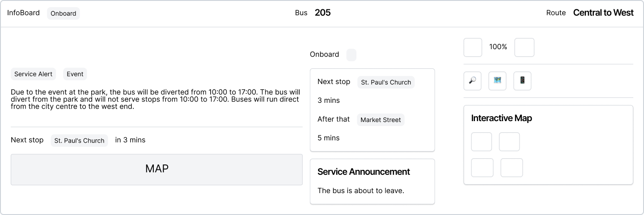Click the Onboard badge beside InfoBoard
Viewport: 644px width, 215px height.
pyautogui.click(x=64, y=13)
